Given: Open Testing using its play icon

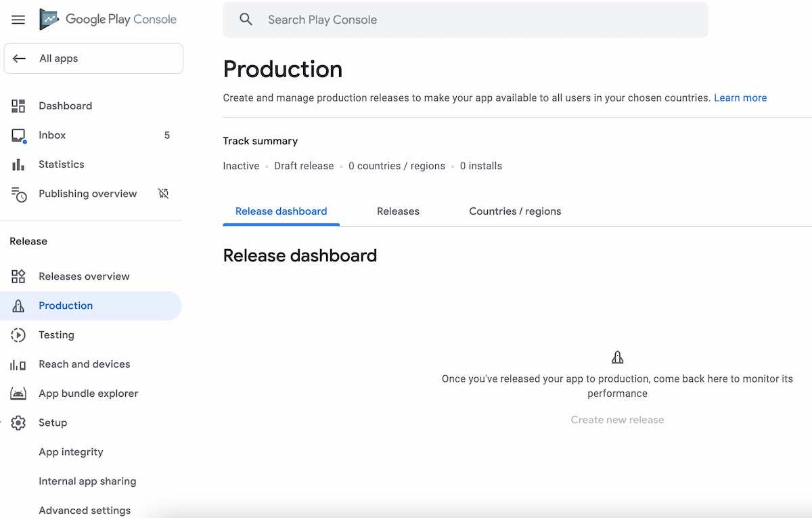Looking at the screenshot, I should [x=18, y=334].
